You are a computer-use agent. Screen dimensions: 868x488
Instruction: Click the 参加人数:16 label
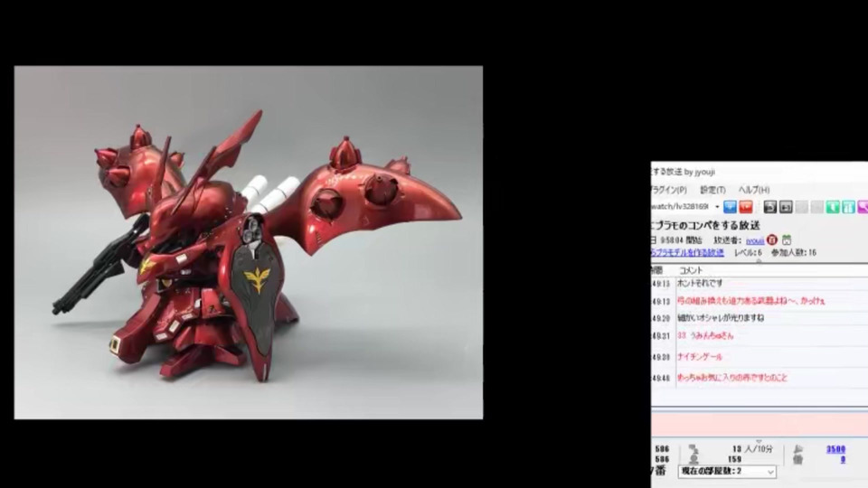[794, 252]
